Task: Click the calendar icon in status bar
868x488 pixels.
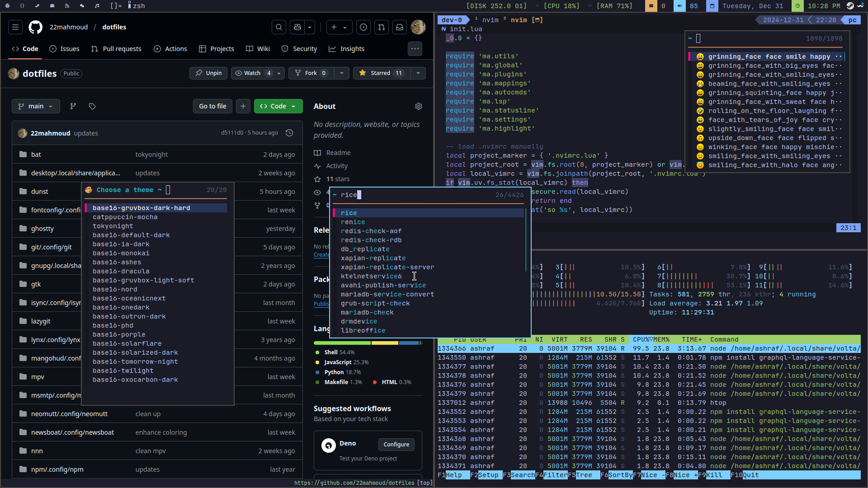Action: (712, 6)
